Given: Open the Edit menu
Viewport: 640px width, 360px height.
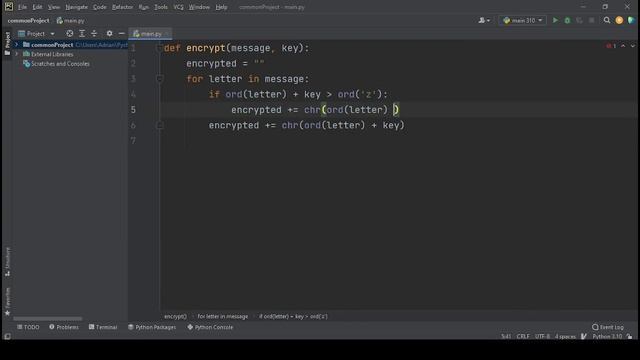Looking at the screenshot, I should [37, 7].
